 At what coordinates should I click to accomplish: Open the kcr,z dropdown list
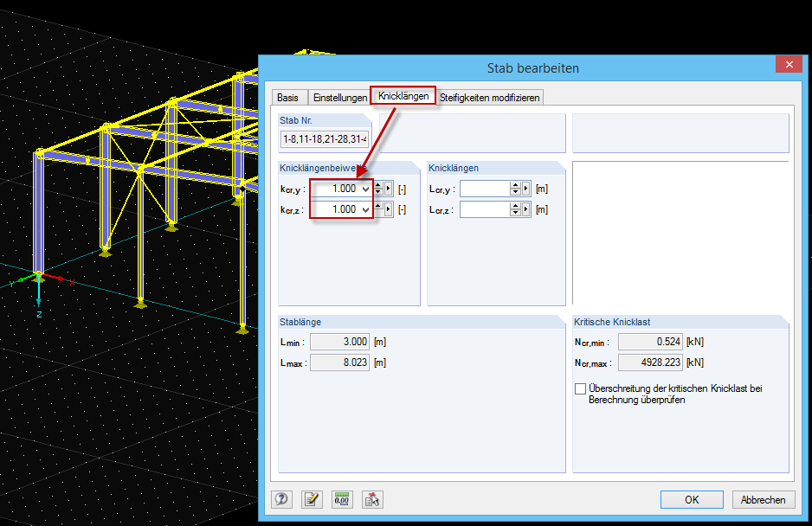coord(364,208)
